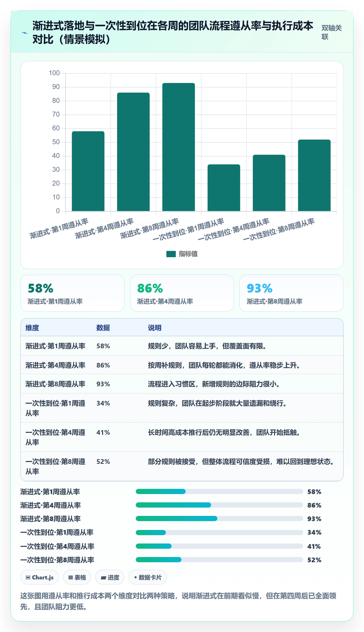
Task: Open the 93% data card
Action: [291, 293]
